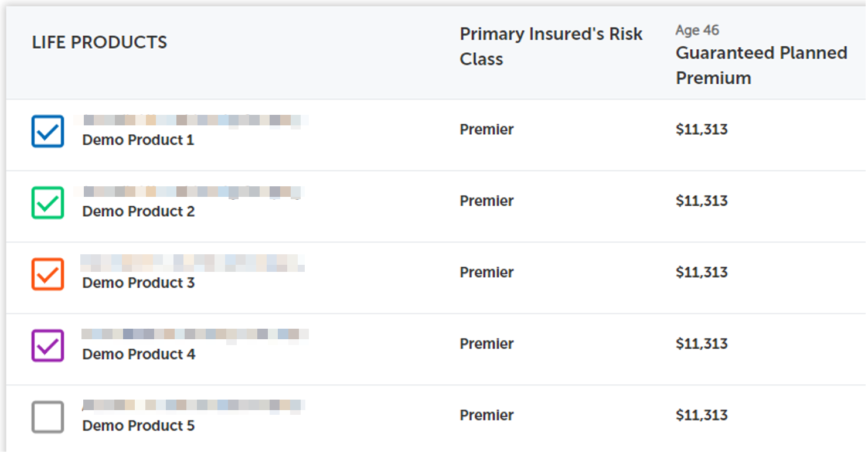Select the Demo Product 5 name
This screenshot has width=868, height=457.
coord(138,426)
